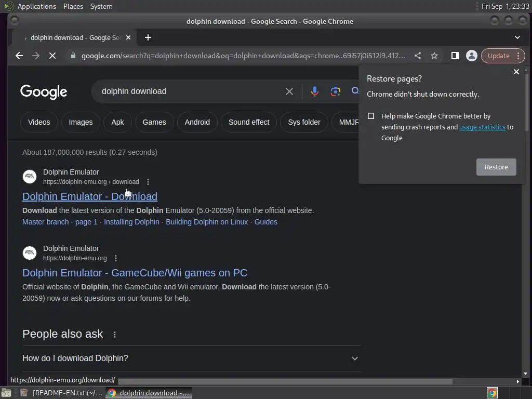Open a new tab with plus button
The width and height of the screenshot is (532, 399).
pyautogui.click(x=148, y=37)
